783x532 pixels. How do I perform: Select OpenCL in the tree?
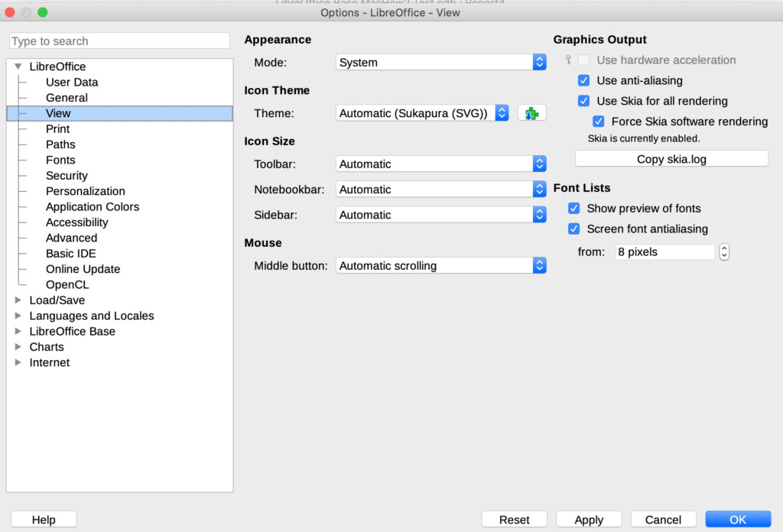[67, 284]
